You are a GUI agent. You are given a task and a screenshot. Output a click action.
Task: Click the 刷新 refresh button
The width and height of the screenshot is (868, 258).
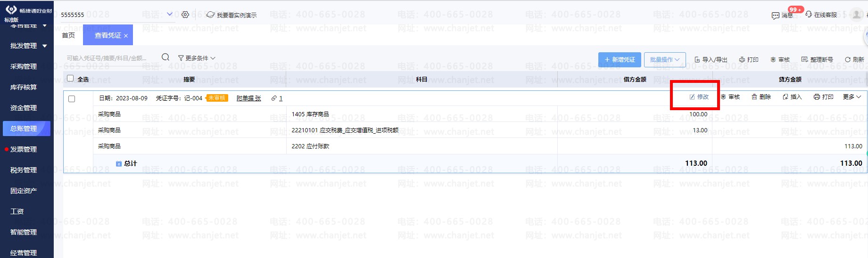pyautogui.click(x=854, y=60)
